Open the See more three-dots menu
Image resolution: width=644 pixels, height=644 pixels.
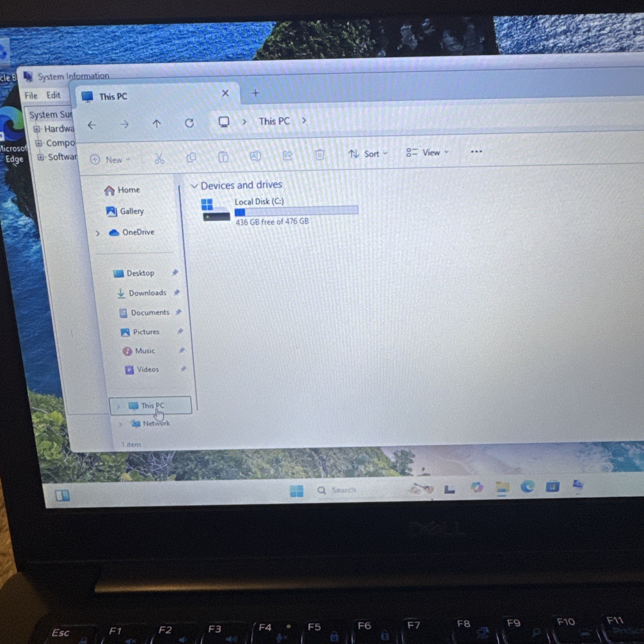[476, 152]
